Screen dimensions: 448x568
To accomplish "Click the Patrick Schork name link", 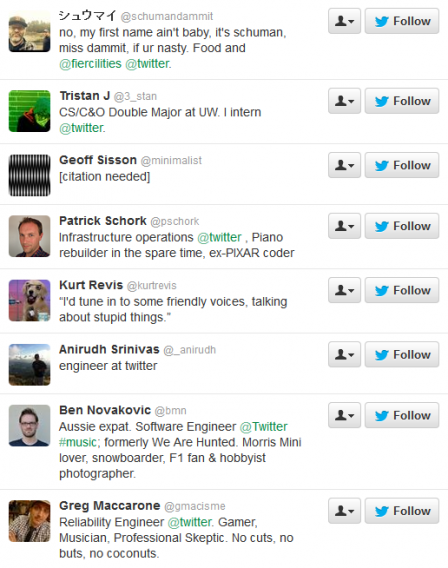I will click(103, 221).
